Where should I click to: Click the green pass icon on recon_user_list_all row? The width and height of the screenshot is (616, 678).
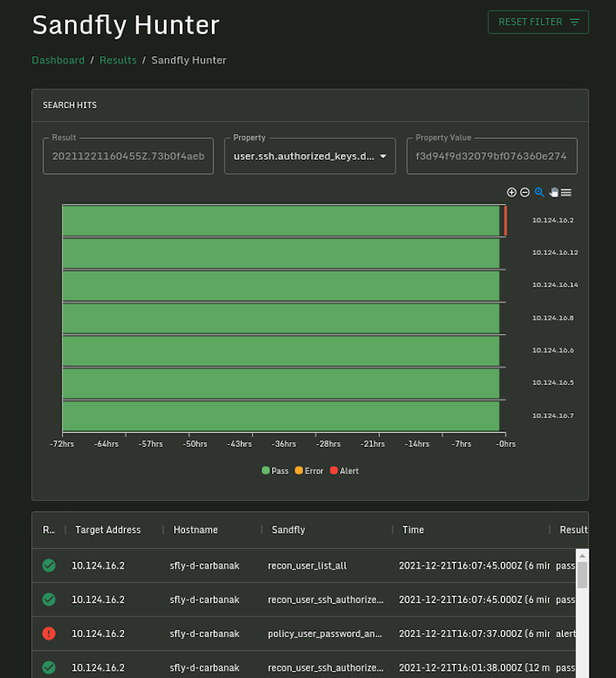click(48, 565)
